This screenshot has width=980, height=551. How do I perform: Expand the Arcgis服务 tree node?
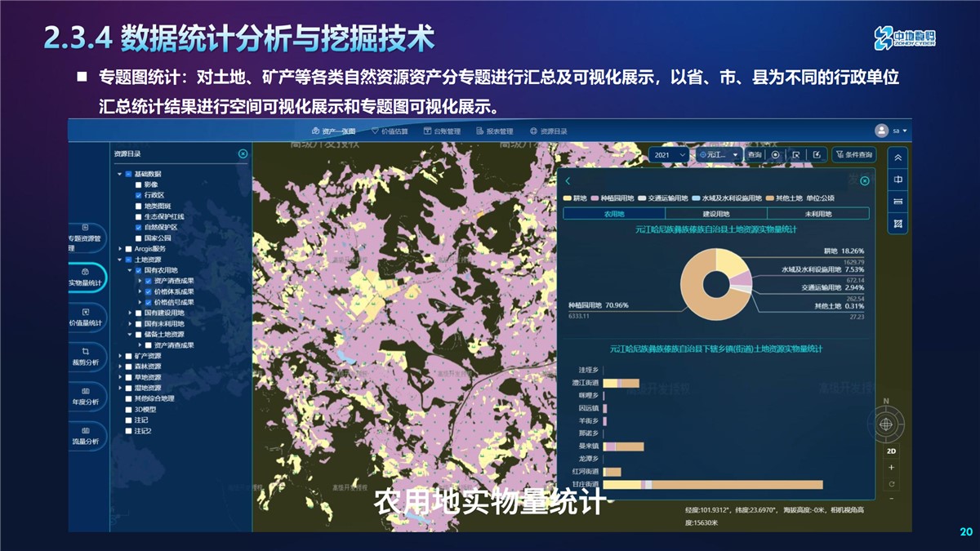(x=119, y=248)
